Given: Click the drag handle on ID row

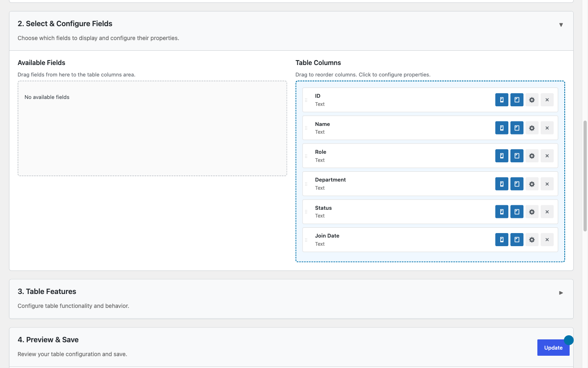Looking at the screenshot, I should (306, 100).
